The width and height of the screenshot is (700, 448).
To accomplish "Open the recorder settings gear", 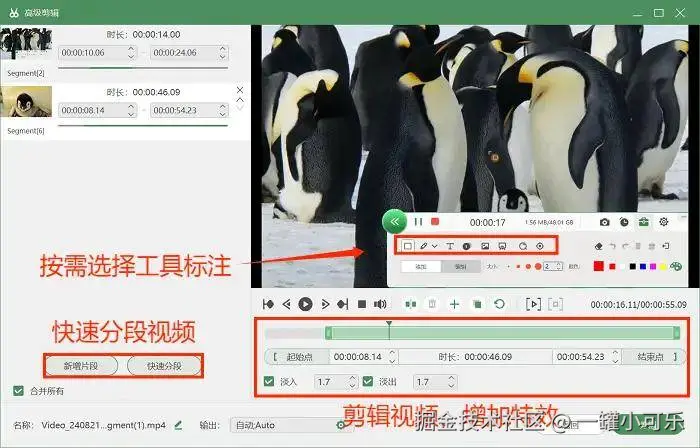I will coord(664,222).
